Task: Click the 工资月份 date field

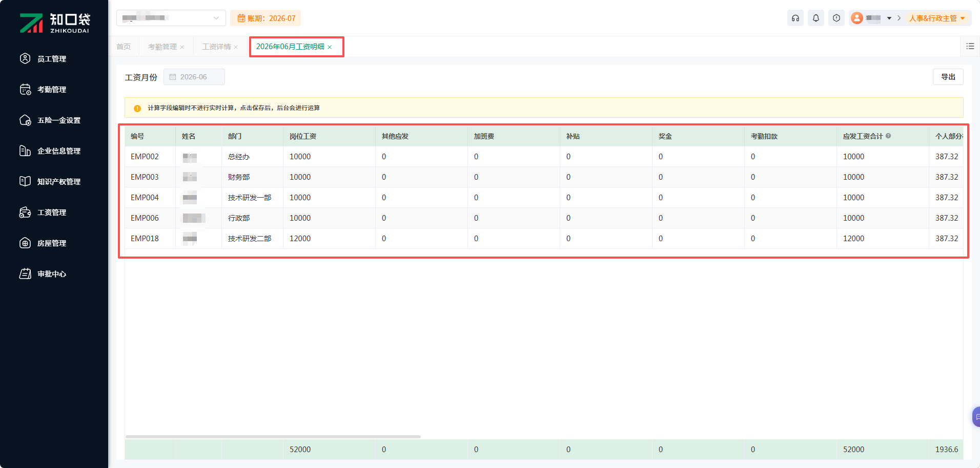Action: [194, 77]
